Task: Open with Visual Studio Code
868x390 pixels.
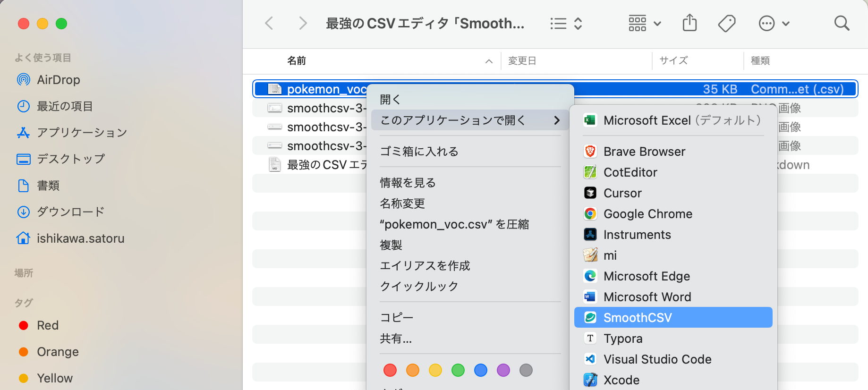Action: click(673, 359)
